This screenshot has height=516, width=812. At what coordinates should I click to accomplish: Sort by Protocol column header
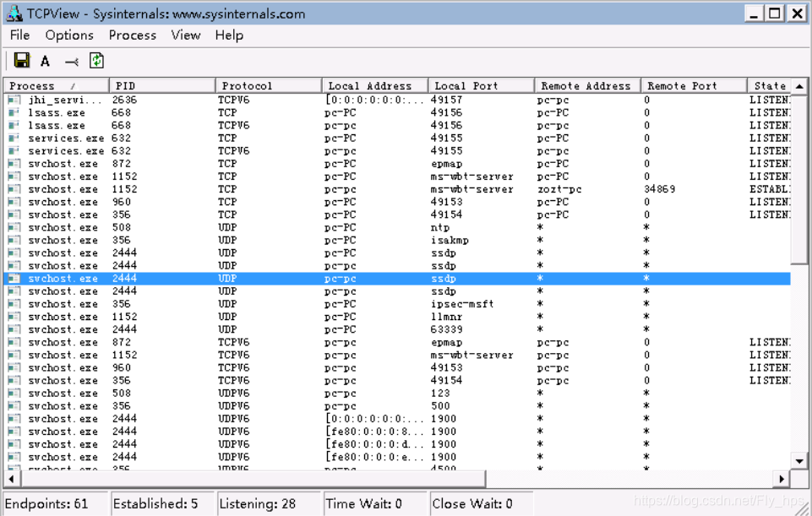269,86
